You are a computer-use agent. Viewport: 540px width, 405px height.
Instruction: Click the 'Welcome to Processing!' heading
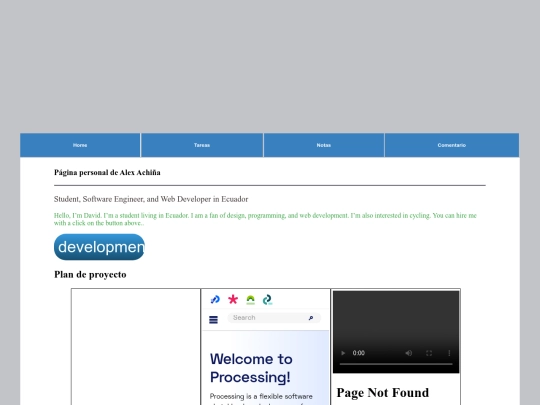[x=251, y=368]
